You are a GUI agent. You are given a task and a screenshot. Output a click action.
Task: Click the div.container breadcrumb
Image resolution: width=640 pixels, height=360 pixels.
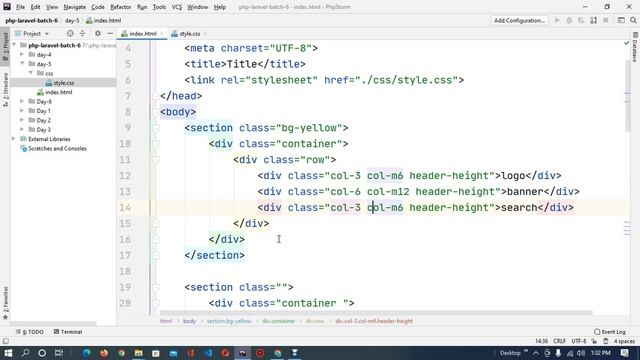(278, 321)
